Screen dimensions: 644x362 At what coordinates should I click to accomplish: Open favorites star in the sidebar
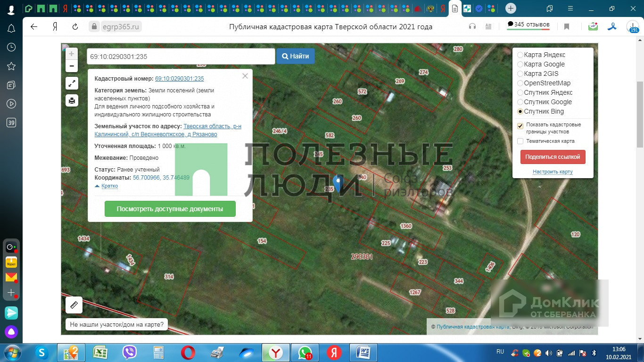tap(11, 66)
